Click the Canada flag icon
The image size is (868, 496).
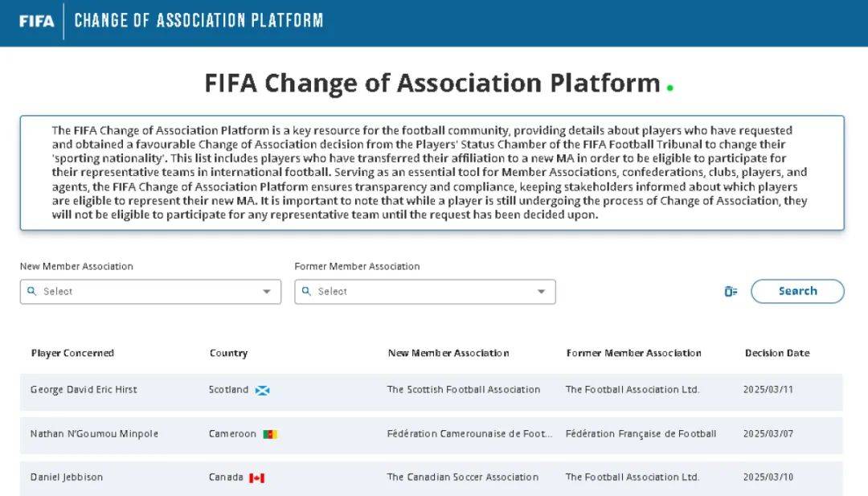coord(256,478)
